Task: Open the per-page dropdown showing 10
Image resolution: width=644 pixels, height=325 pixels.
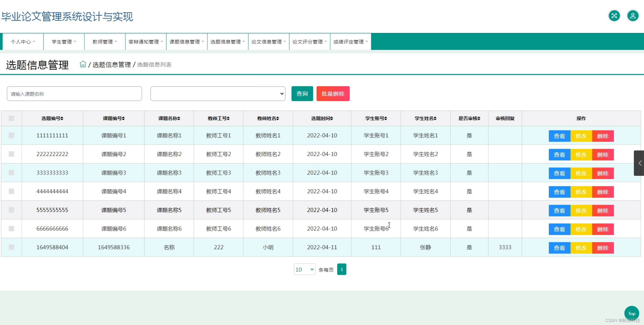Action: (304, 269)
